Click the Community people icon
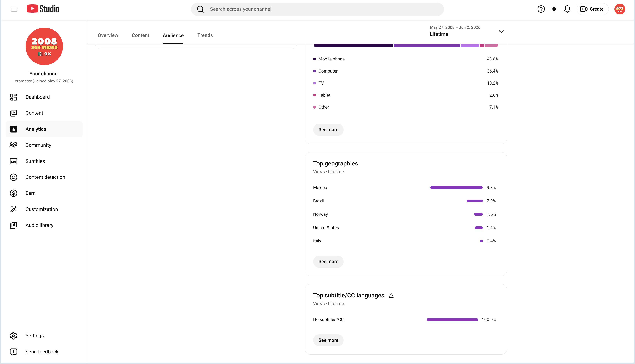 pos(14,145)
